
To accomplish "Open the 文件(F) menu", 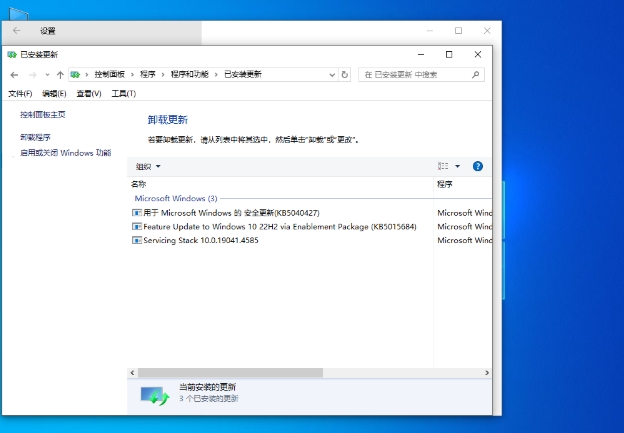I will click(20, 94).
